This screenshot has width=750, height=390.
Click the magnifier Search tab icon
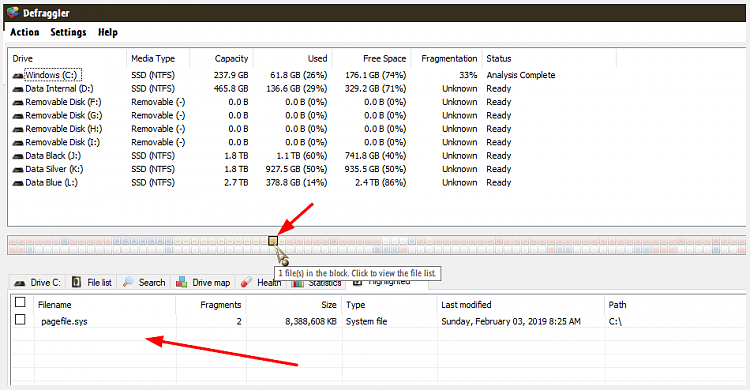pyautogui.click(x=128, y=282)
